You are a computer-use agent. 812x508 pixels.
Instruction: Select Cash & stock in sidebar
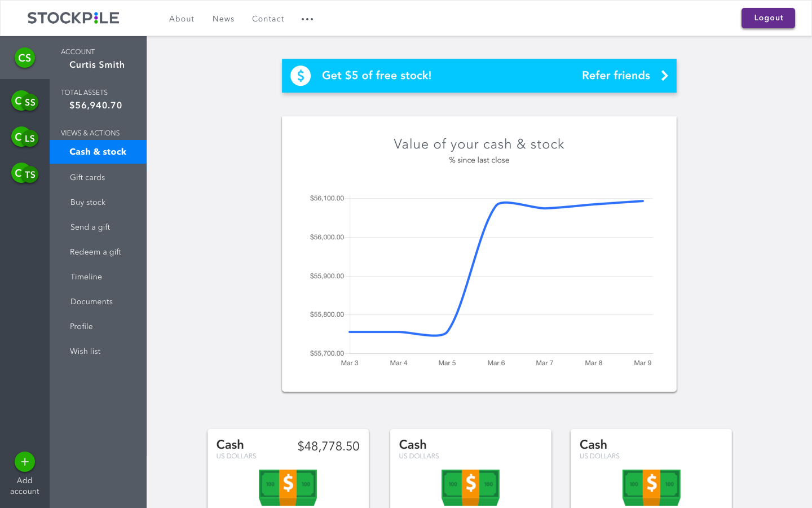98,152
